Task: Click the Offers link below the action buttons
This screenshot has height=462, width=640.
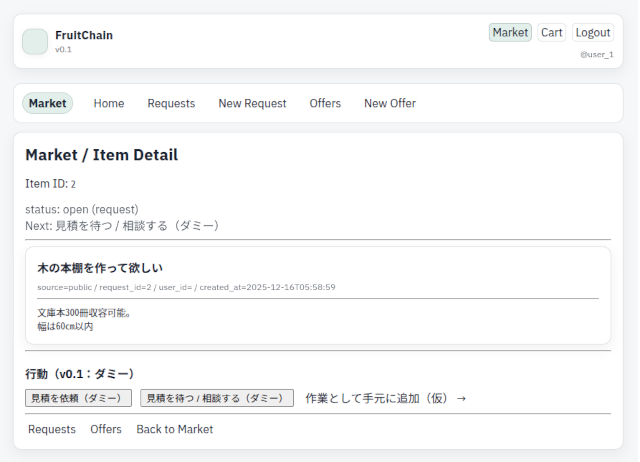Action: coord(106,429)
